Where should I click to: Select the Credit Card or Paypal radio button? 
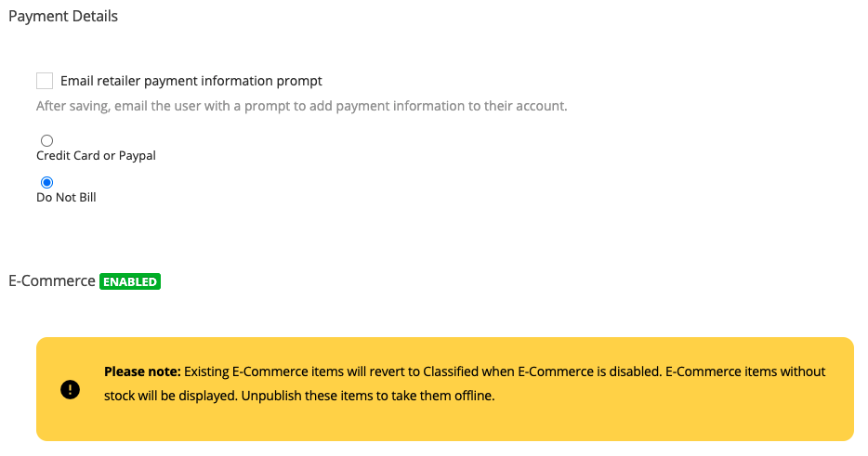point(47,140)
